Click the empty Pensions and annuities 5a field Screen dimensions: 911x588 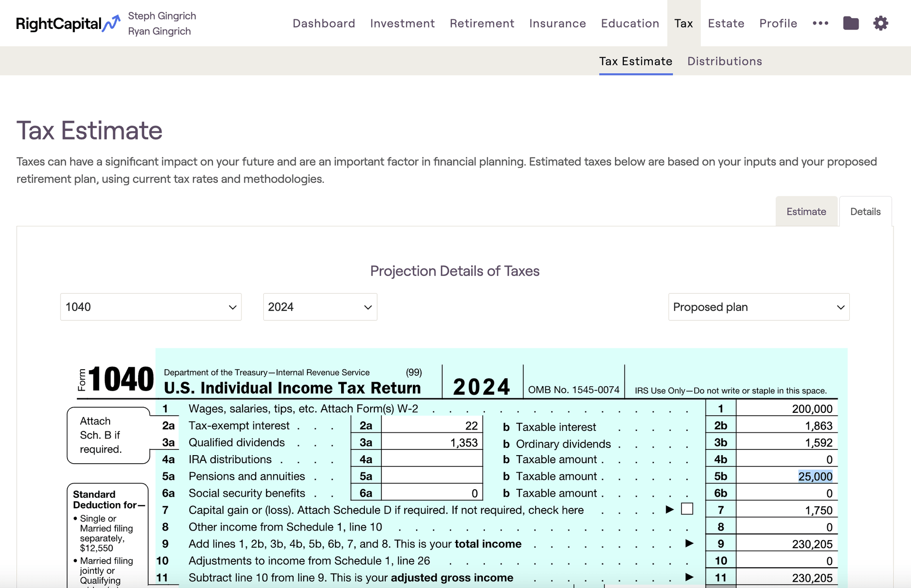pos(432,476)
